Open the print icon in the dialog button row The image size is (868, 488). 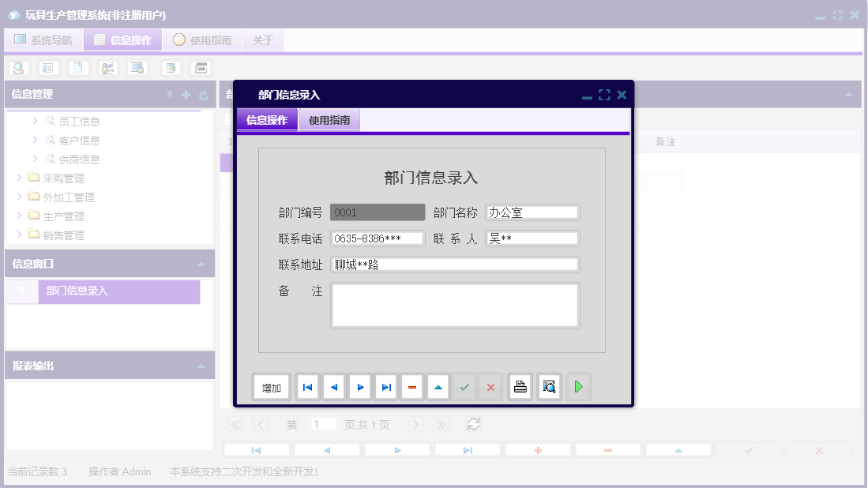tap(520, 386)
